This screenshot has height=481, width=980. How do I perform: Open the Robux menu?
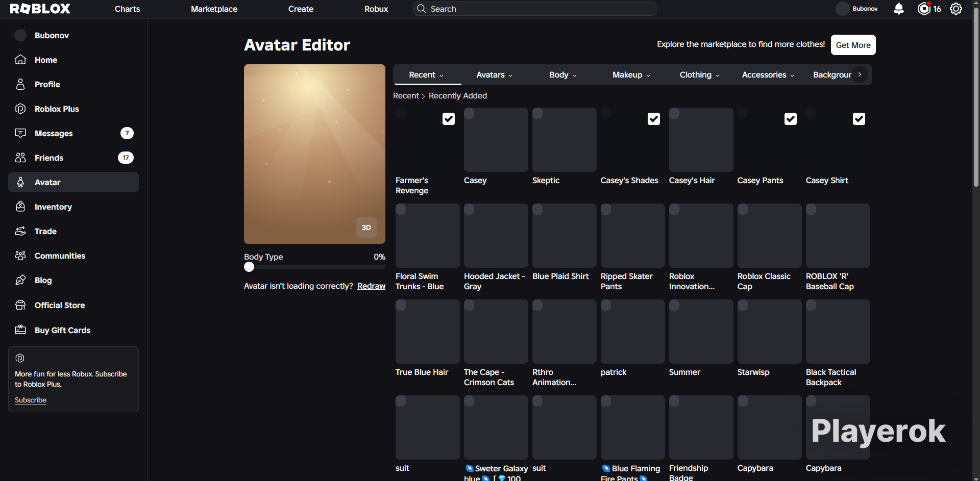tap(376, 9)
